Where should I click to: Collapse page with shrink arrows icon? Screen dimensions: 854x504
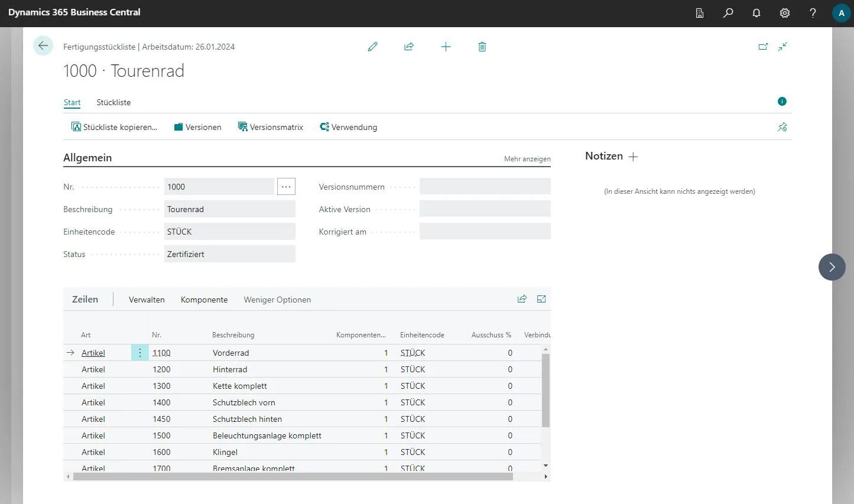click(782, 47)
